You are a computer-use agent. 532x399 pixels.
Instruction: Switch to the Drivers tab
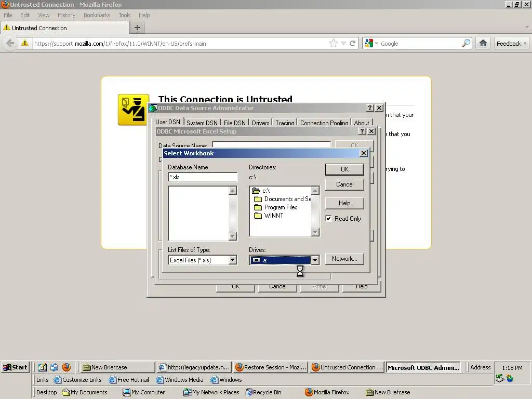[261, 123]
